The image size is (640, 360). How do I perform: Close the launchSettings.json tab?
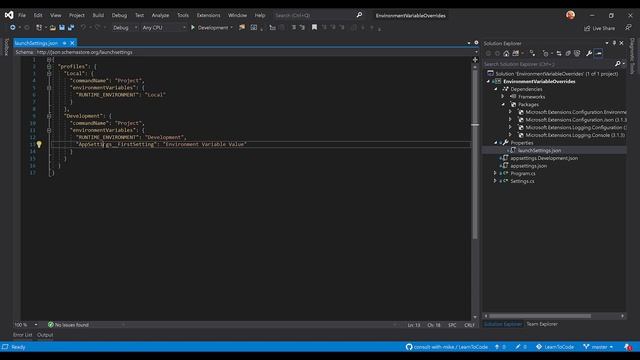coord(72,43)
